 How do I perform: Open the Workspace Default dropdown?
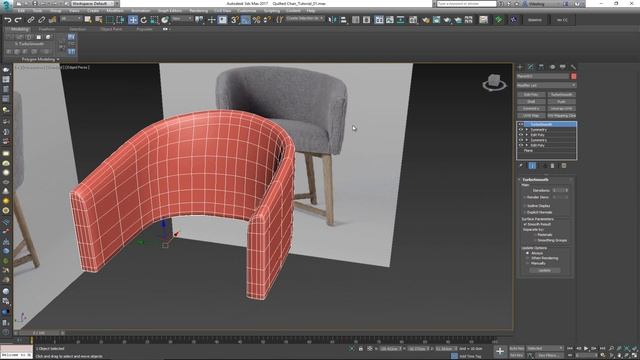pyautogui.click(x=93, y=4)
